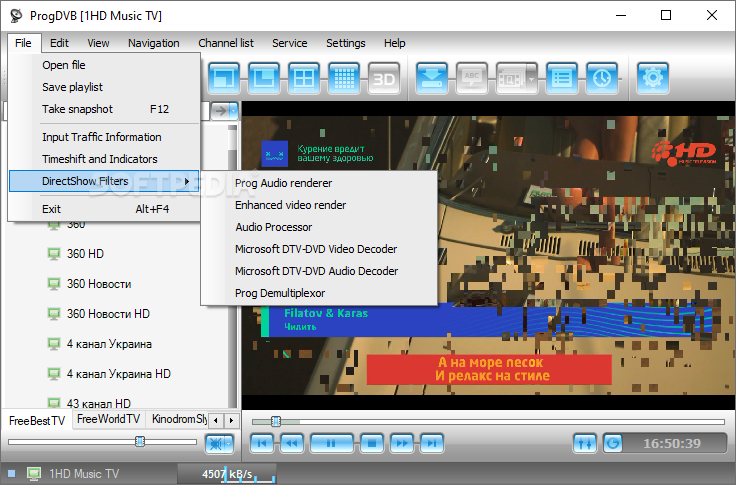Open the Settings menu

tap(345, 43)
